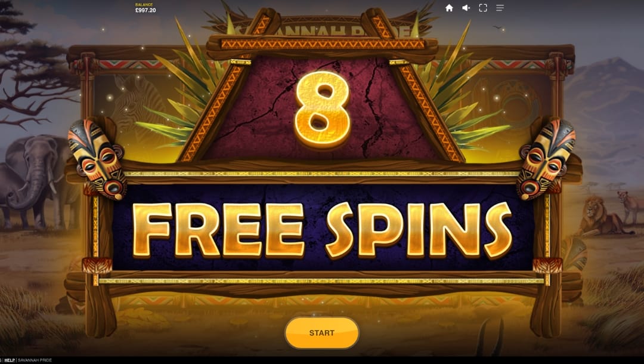Click the left tribal mask ornament
Screen dimensions: 644x364
tap(97, 158)
